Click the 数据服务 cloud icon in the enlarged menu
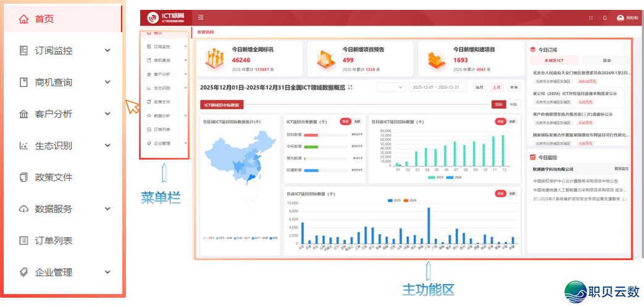The width and height of the screenshot is (644, 307). tap(24, 209)
